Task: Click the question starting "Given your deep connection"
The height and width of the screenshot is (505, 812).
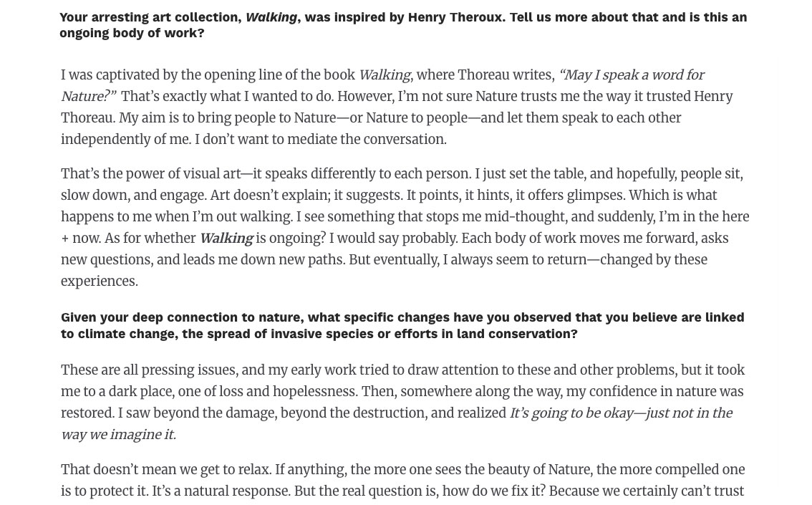Action: click(402, 325)
